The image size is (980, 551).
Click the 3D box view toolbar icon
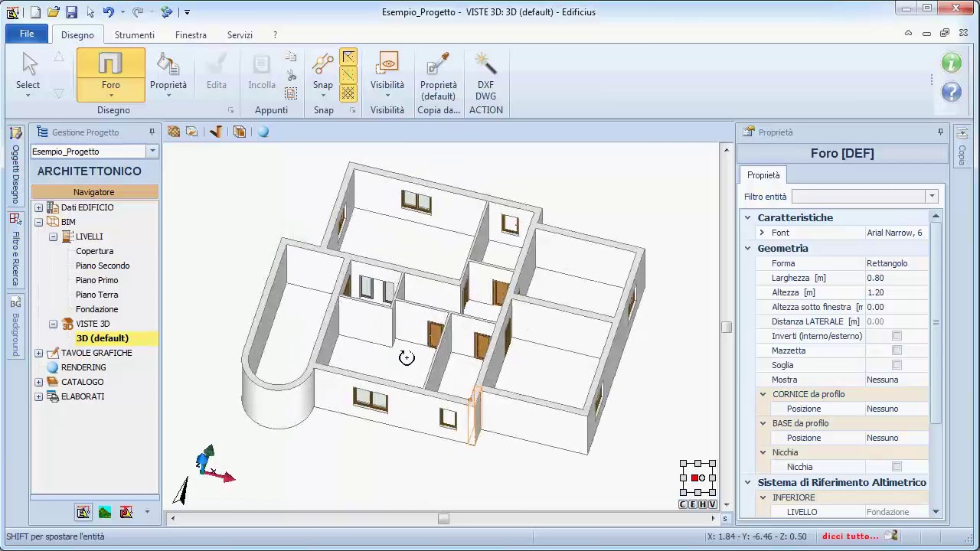tap(240, 132)
